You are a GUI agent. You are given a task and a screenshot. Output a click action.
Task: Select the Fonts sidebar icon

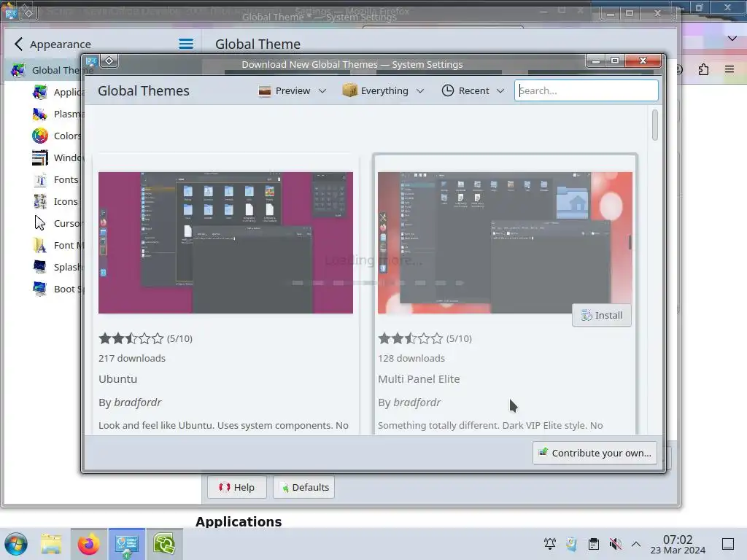40,179
